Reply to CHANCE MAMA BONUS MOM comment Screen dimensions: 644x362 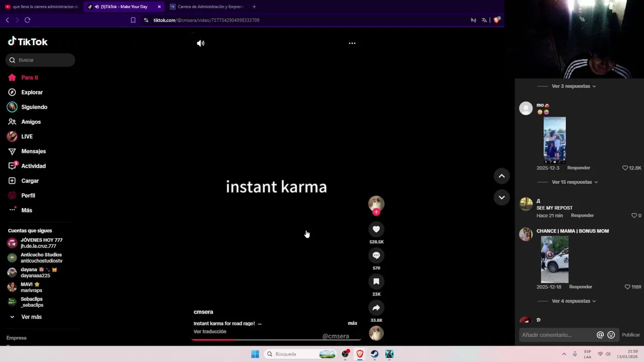581,287
